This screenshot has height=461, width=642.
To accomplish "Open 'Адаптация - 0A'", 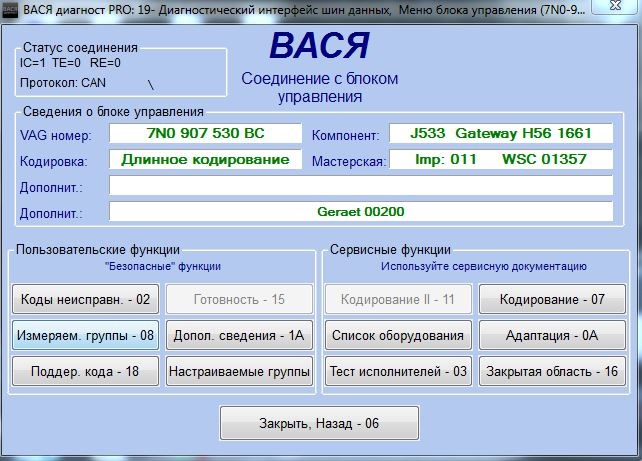I will (x=552, y=335).
